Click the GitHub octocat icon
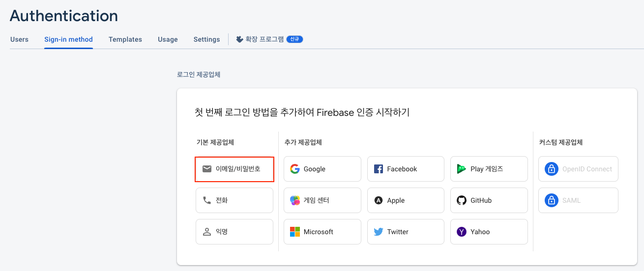Image resolution: width=644 pixels, height=271 pixels. pos(462,200)
